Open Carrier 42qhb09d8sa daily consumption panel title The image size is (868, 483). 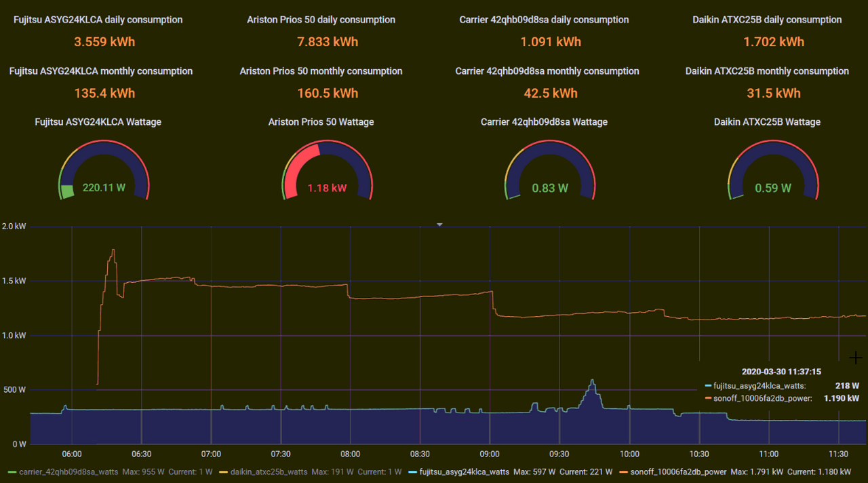coord(544,20)
